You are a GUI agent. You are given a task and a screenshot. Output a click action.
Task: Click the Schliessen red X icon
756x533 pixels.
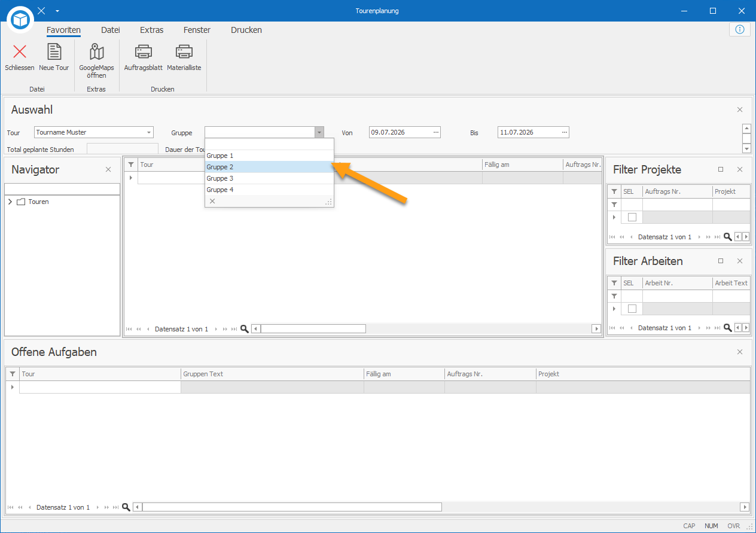click(x=20, y=52)
